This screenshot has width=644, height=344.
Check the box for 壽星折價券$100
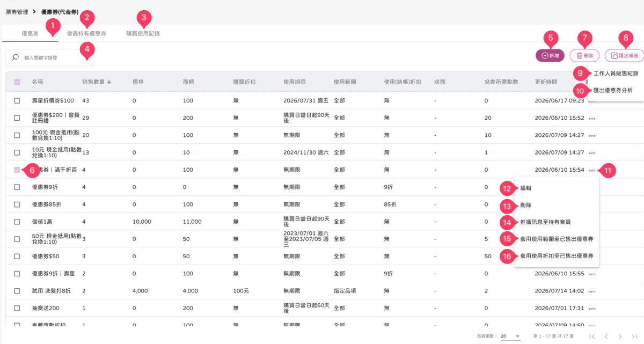pos(17,101)
